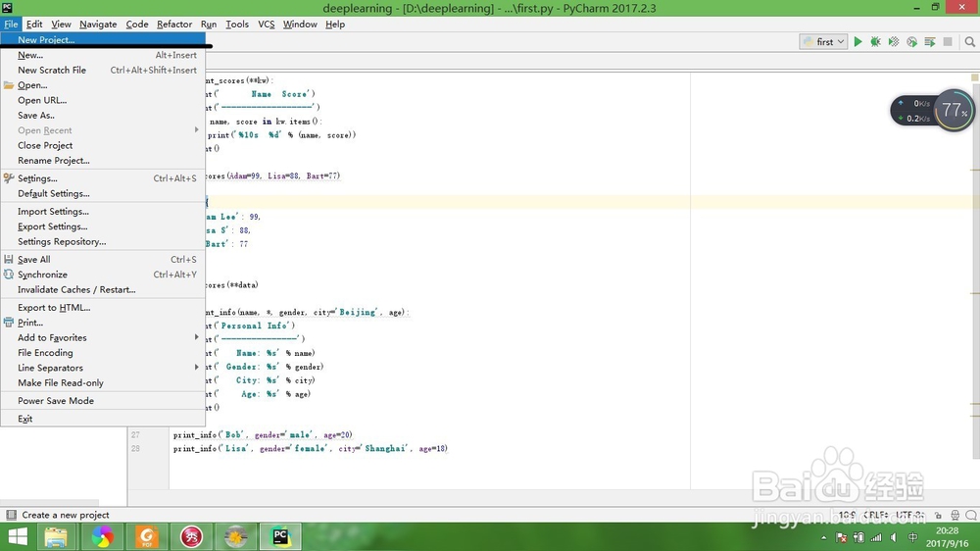Choose Import Settings...
980x551 pixels.
103,212
